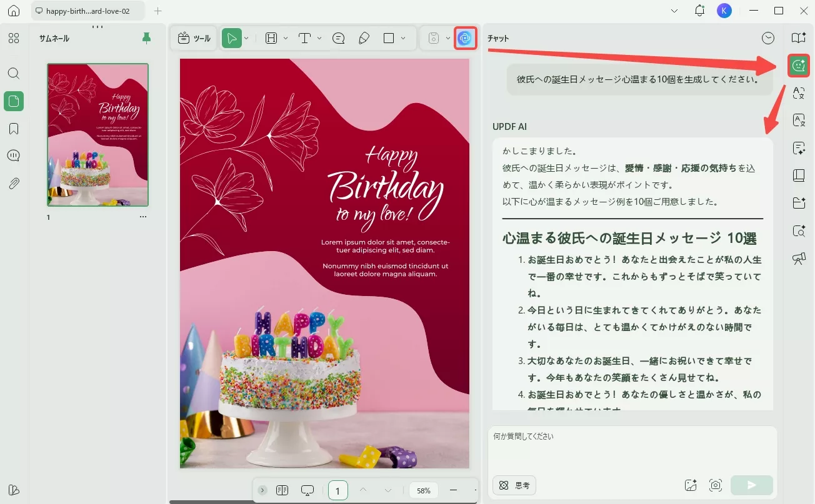Open the AI folder icon in right sidebar
The image size is (815, 504).
(799, 203)
